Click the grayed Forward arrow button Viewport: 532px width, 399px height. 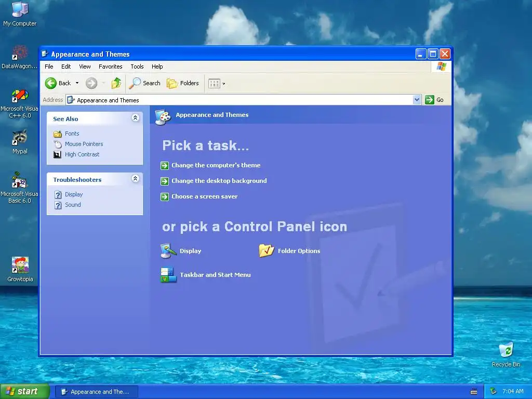tap(91, 83)
